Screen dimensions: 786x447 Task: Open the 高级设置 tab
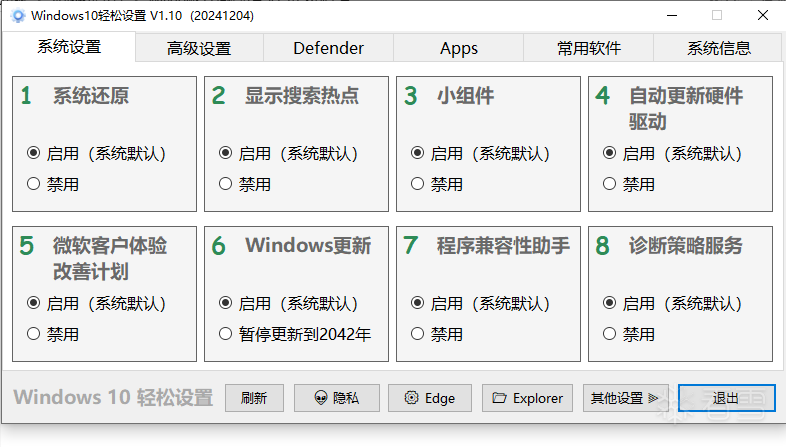point(199,48)
